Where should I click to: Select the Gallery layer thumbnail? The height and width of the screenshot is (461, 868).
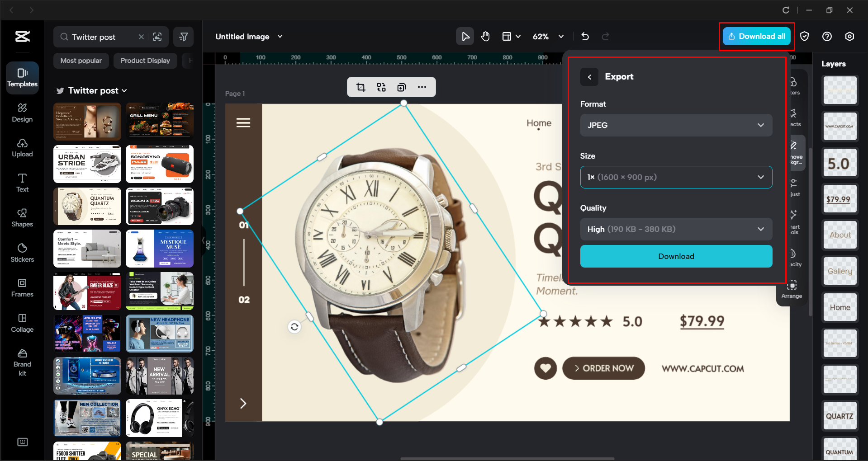point(840,271)
